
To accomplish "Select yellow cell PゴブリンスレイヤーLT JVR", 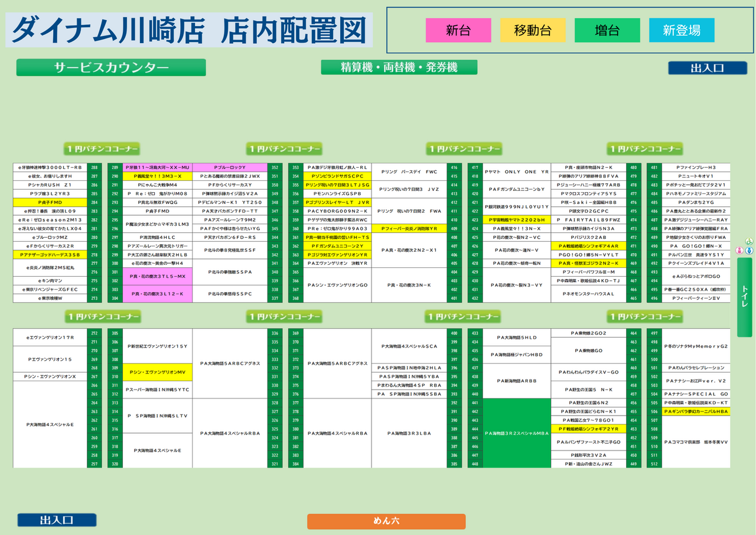I will 337,202.
